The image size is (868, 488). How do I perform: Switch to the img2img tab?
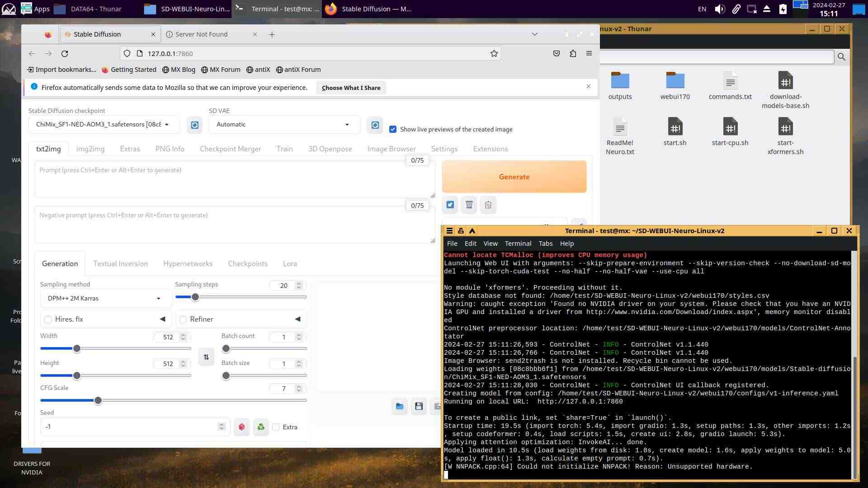point(90,149)
